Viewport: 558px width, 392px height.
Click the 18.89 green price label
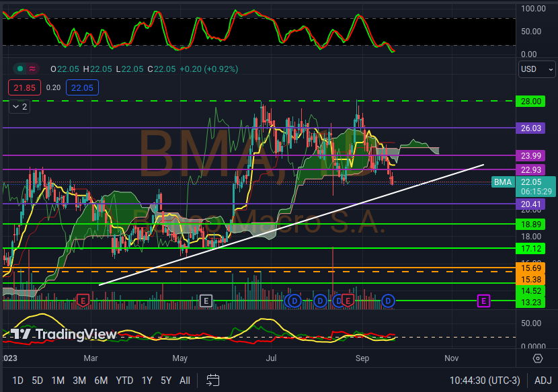(530, 225)
